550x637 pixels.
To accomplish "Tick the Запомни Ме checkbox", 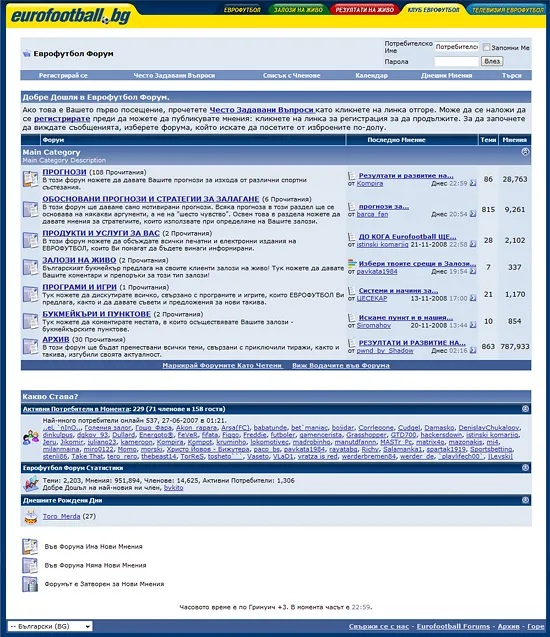I will [x=486, y=47].
